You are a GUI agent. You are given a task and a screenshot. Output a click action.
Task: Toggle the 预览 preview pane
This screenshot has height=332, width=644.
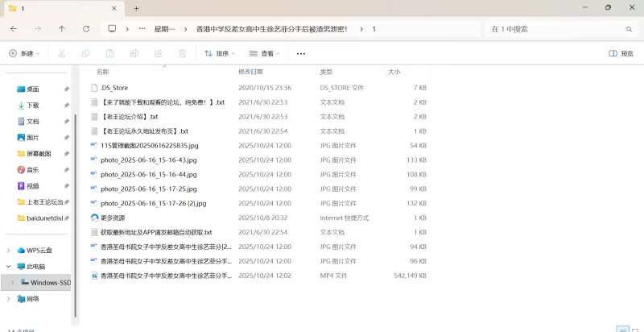point(621,54)
